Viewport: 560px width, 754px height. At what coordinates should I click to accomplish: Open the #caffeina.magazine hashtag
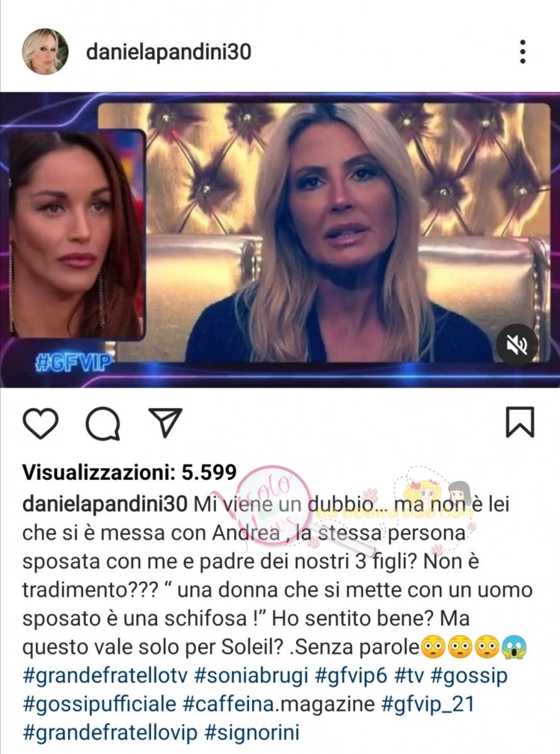(278, 704)
